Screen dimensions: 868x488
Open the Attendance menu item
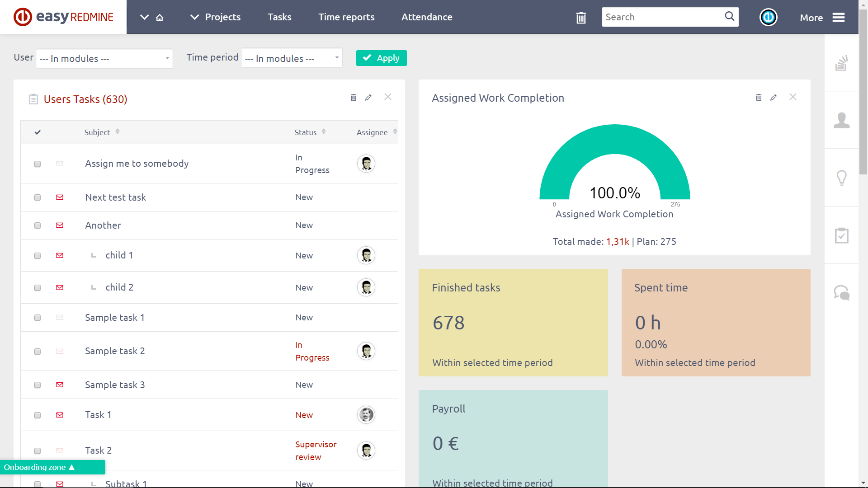427,17
